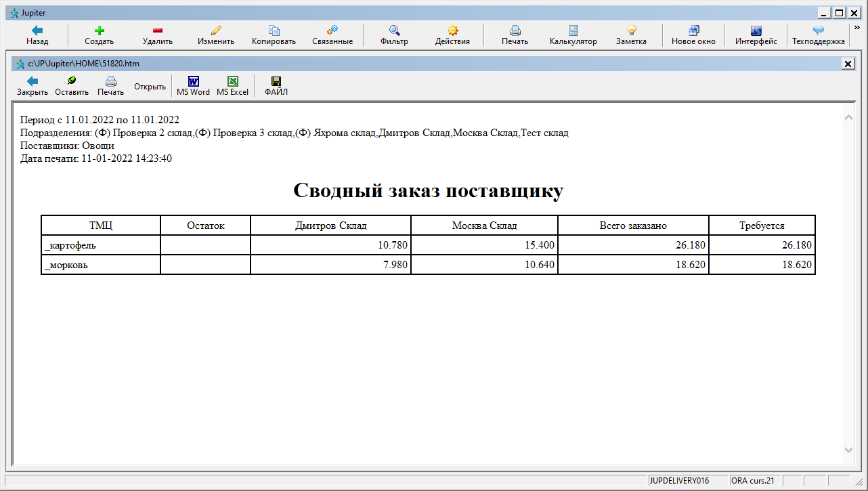Screen dimensions: 868x491
Task: Click value 15.400 in table
Action: pyautogui.click(x=540, y=245)
